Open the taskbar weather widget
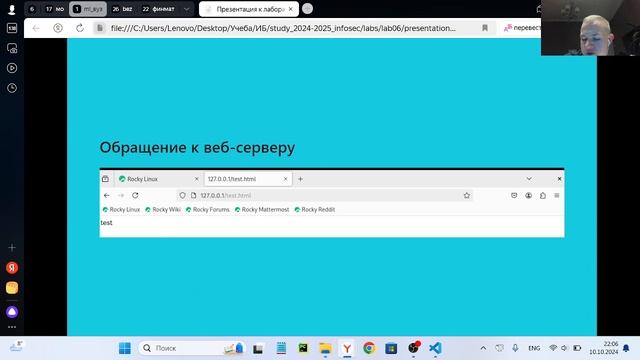 click(x=16, y=347)
